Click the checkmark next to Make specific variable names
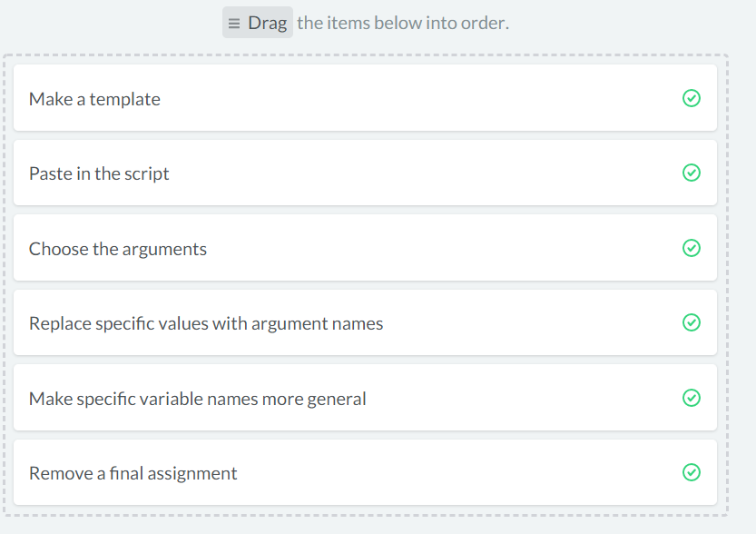Viewport: 756px width, 534px height. click(691, 398)
